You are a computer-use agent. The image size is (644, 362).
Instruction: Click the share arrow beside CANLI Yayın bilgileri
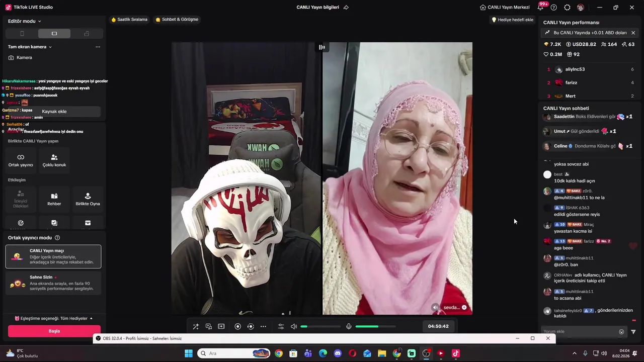click(x=346, y=8)
